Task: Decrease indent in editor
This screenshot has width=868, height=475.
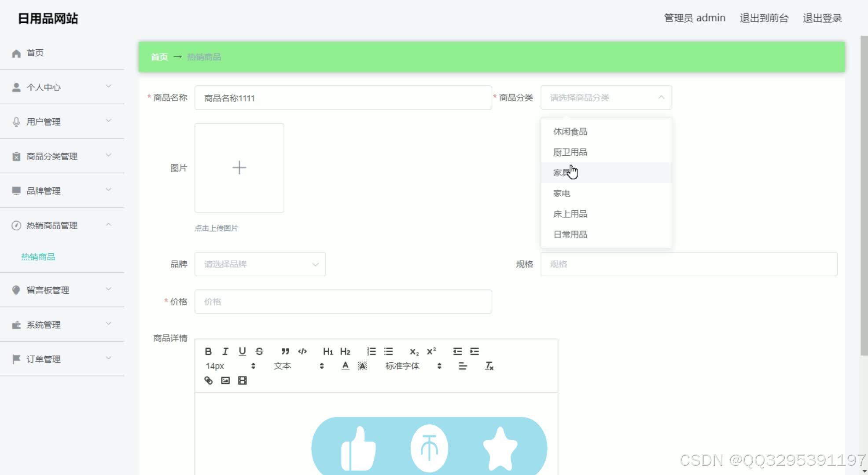Action: 457,351
